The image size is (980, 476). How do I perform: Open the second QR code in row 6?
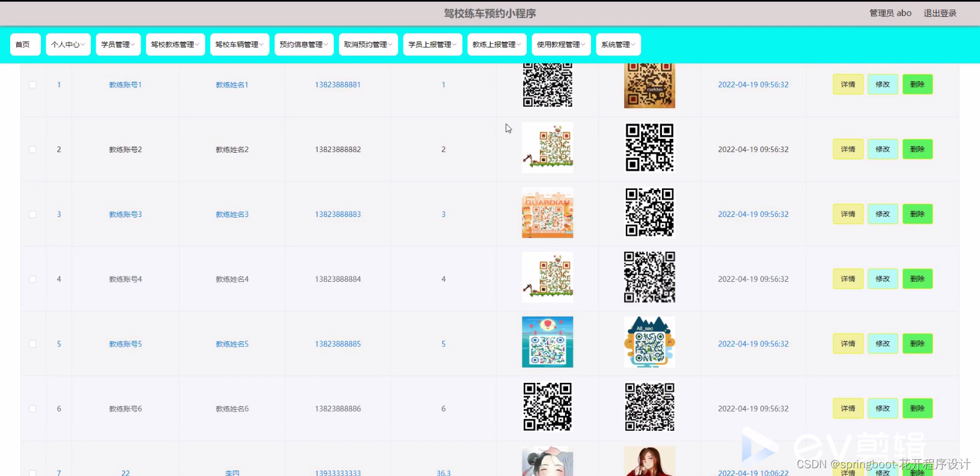(x=649, y=407)
